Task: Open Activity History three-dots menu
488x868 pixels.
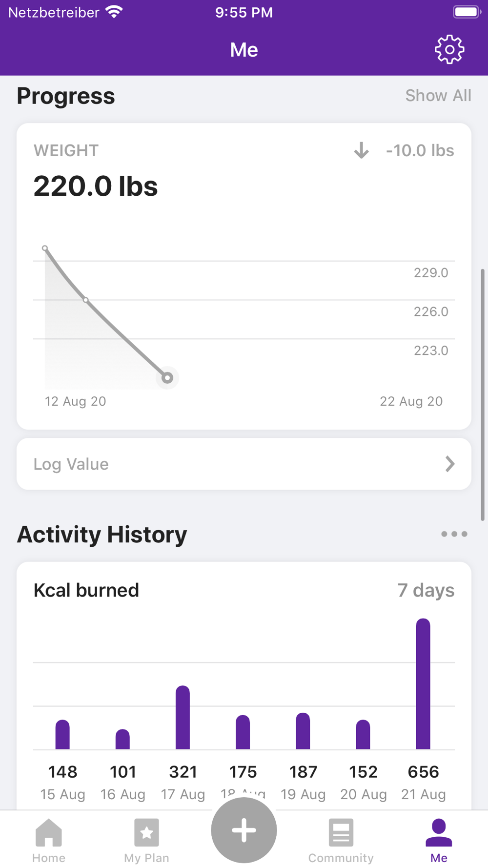Action: (454, 534)
